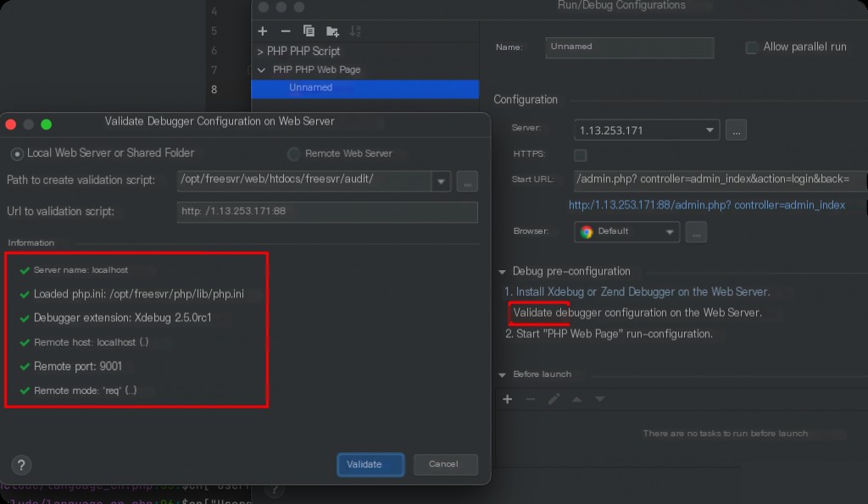Click 'Remote mode: req' entry
This screenshot has height=504, width=868.
click(x=86, y=390)
